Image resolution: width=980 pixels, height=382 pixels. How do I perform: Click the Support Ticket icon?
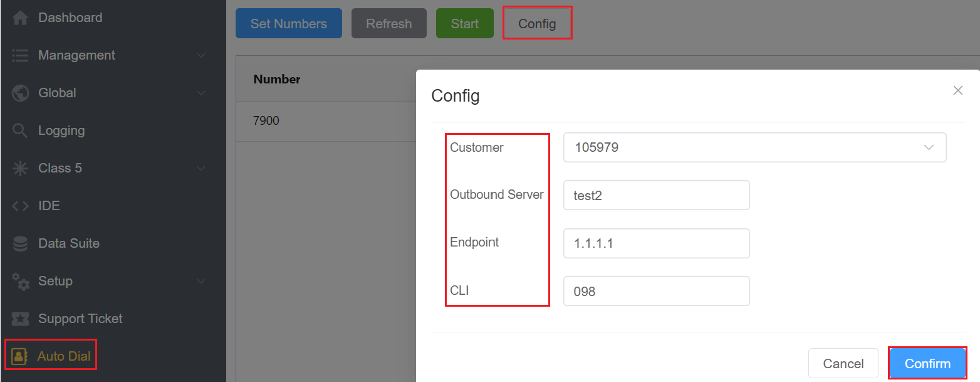click(20, 319)
